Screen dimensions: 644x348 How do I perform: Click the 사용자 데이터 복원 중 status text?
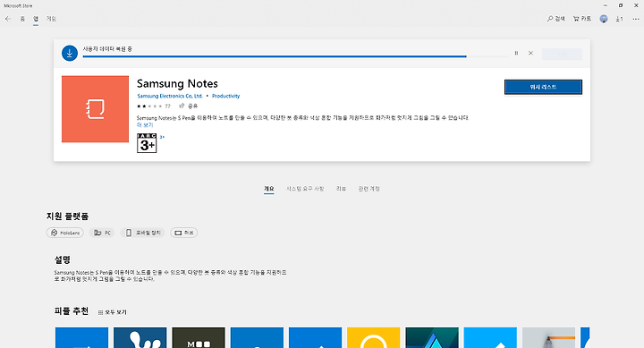(107, 49)
